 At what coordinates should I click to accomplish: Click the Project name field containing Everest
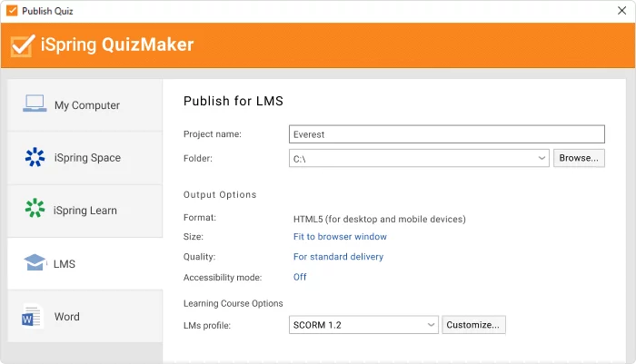pos(445,134)
